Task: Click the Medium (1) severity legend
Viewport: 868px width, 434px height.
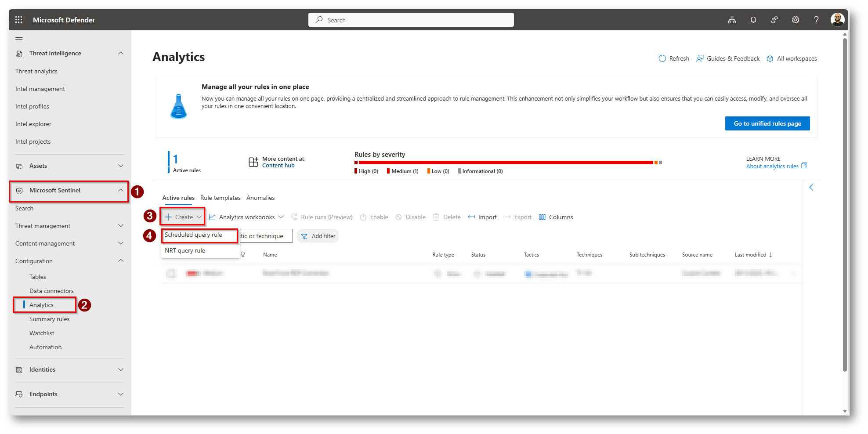Action: (403, 171)
